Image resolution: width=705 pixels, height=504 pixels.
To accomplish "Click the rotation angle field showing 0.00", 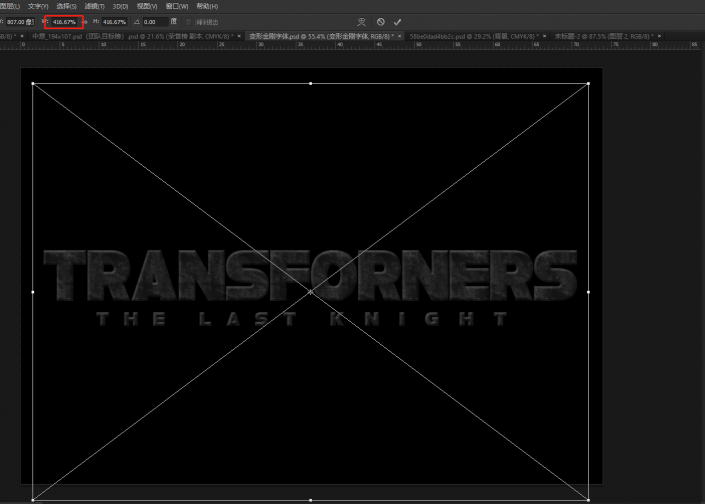I will 155,22.
